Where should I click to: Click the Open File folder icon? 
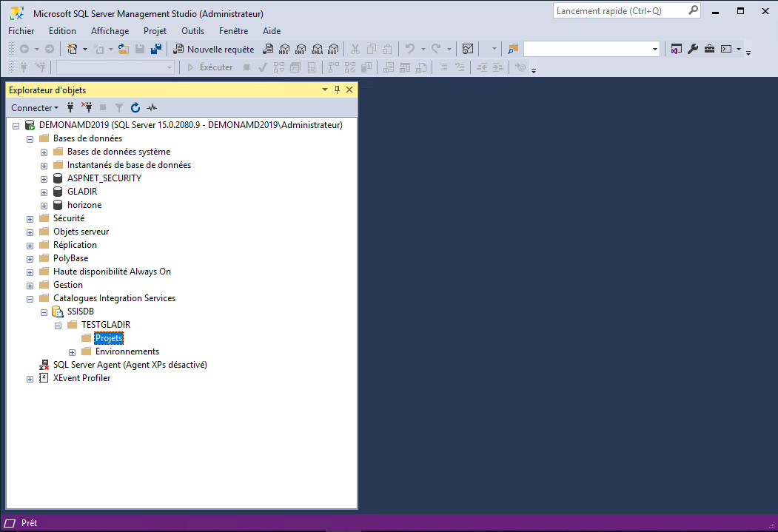(124, 50)
